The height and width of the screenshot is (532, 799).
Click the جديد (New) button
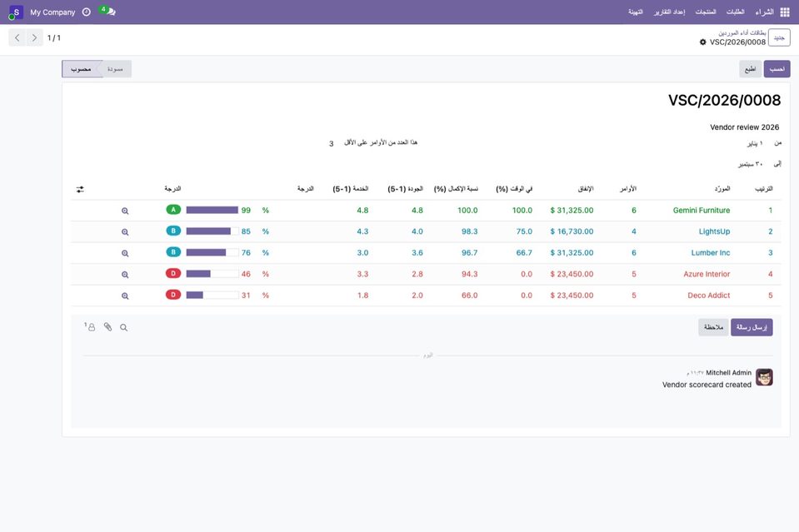click(779, 37)
